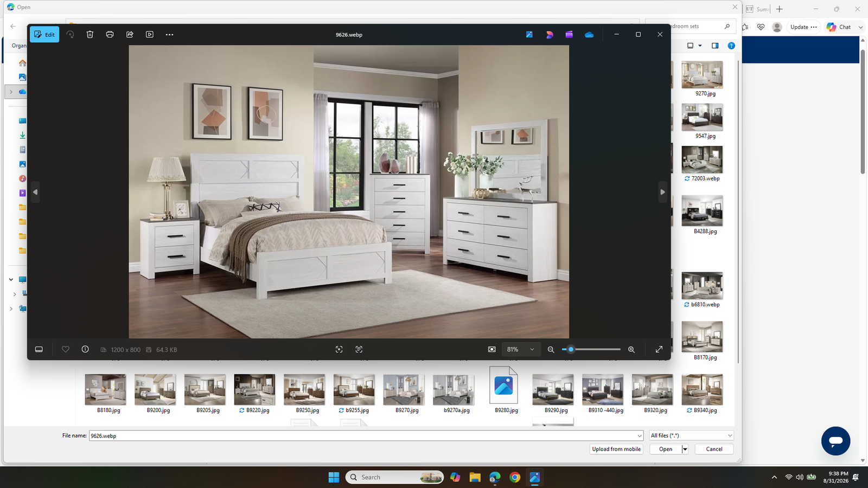Click the Cancel button
This screenshot has width=868, height=488.
point(714,449)
